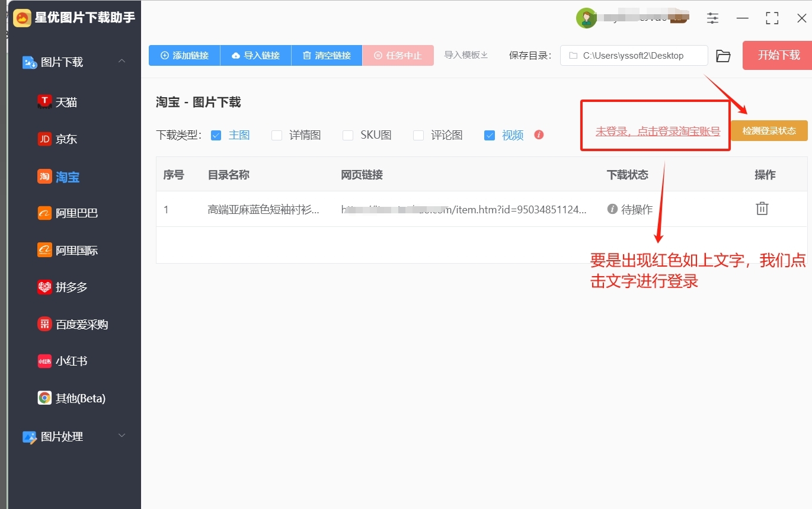
Task: Delete row 1 with trash icon
Action: point(762,209)
